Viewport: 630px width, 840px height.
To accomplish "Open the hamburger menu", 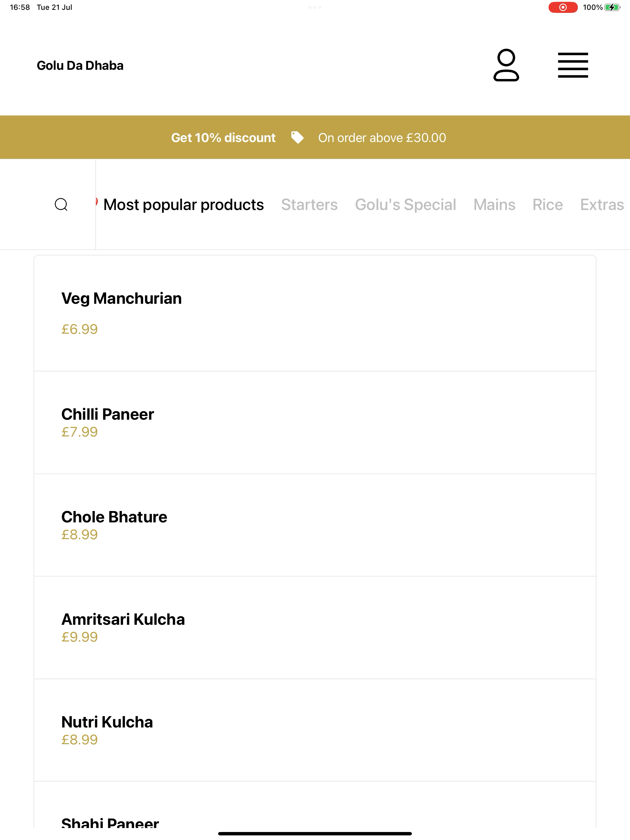I will (572, 65).
